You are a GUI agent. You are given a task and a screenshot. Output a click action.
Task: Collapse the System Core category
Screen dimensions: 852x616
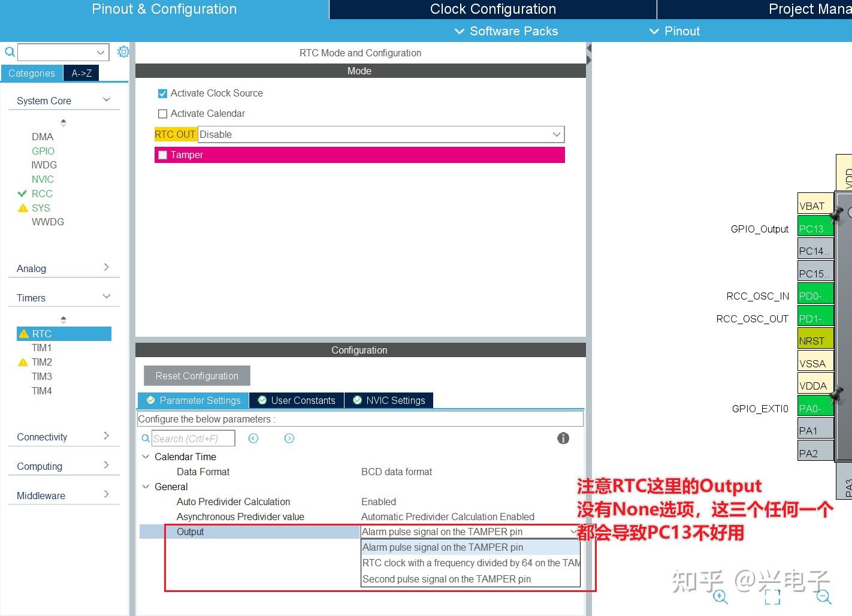point(107,100)
